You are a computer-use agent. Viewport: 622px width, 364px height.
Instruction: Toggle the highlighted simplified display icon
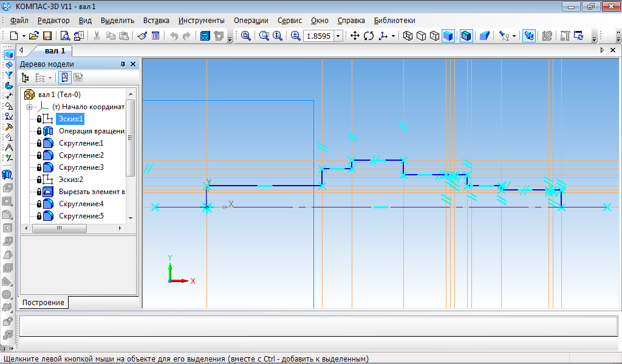(529, 36)
